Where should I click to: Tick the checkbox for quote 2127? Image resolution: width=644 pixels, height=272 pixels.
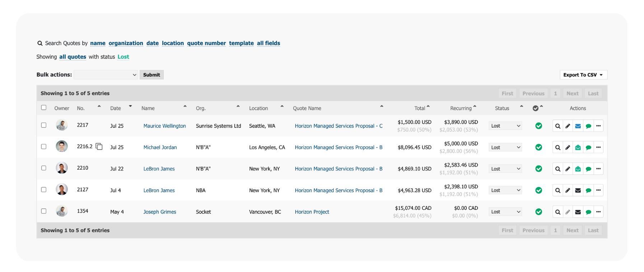[x=44, y=189]
